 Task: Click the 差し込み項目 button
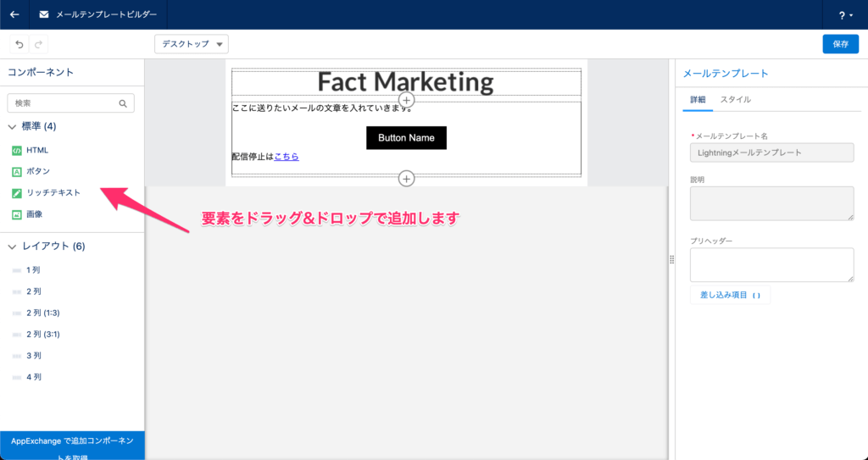click(730, 295)
